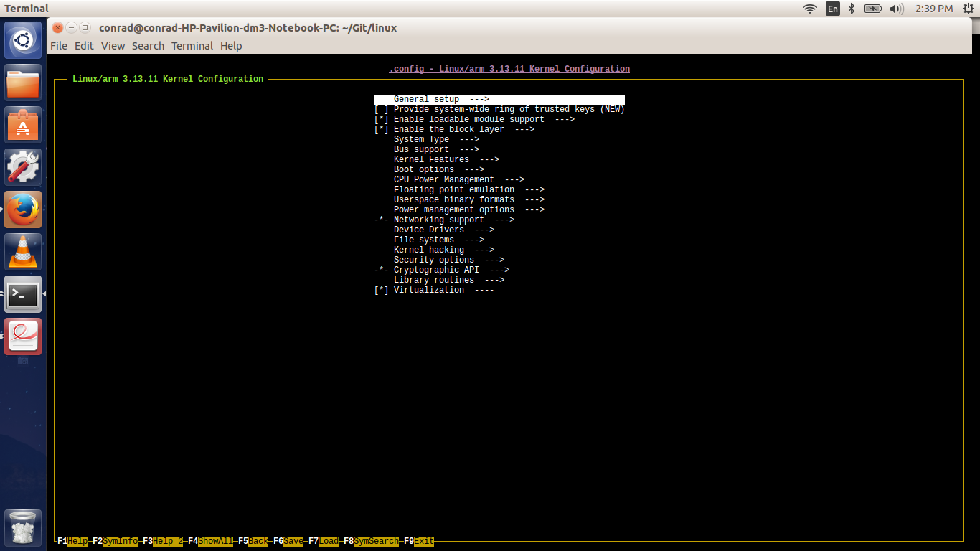Screen dimensions: 980x551
Task: Open the Files file manager
Action: [x=22, y=82]
